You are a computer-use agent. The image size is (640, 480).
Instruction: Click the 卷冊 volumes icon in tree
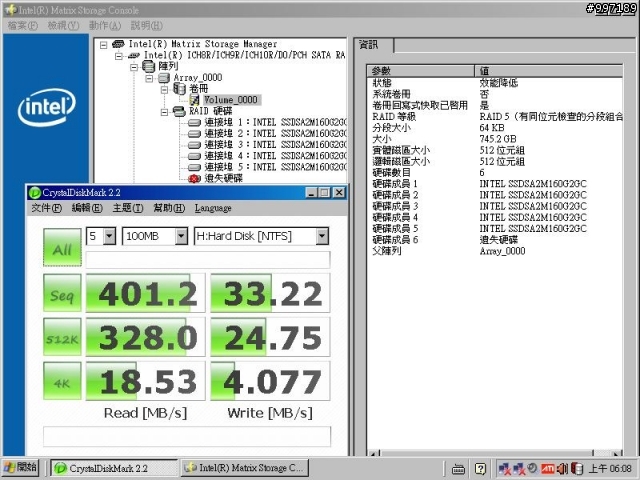tap(180, 89)
